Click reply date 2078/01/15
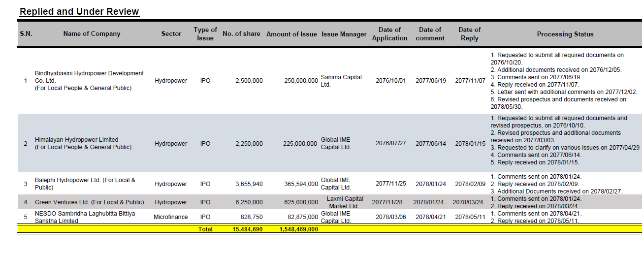 [470, 144]
